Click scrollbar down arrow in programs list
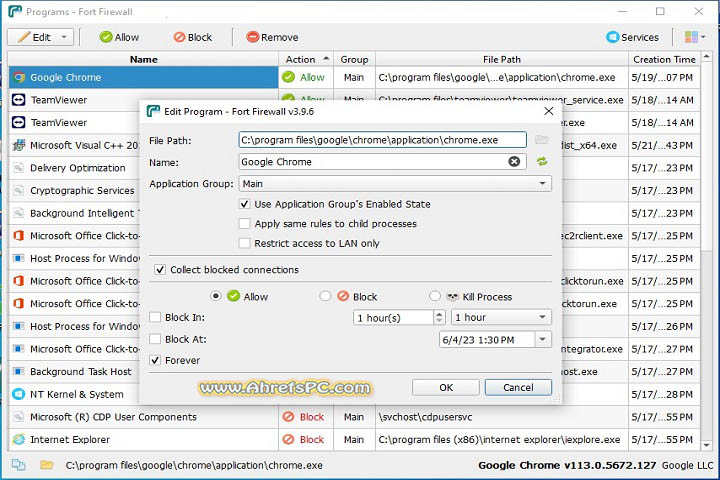This screenshot has height=480, width=720. click(706, 445)
